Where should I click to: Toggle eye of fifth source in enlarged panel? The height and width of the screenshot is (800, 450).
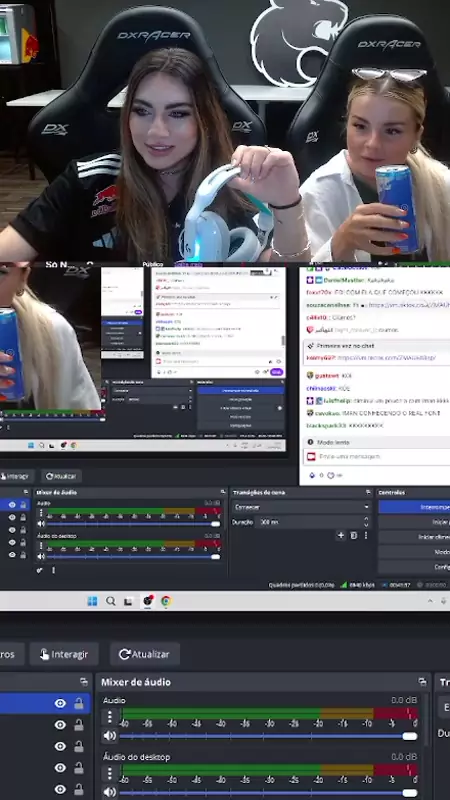point(60,789)
